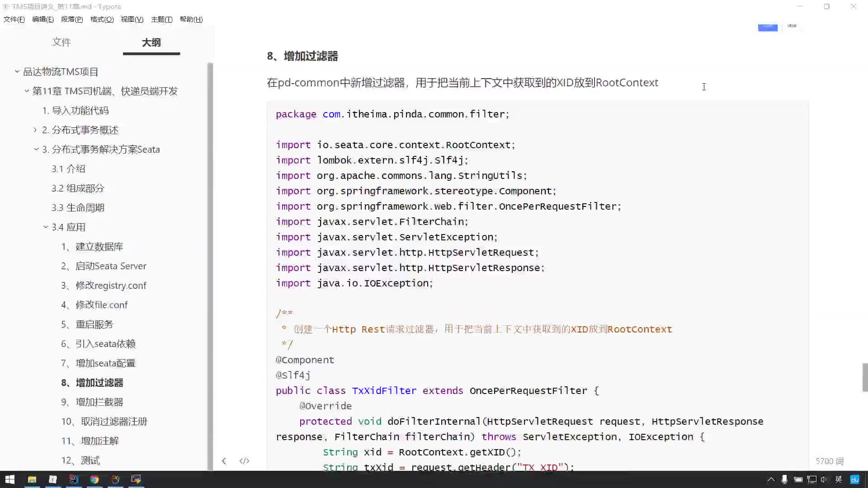Open the 帮助(H) menu
Image resolution: width=868 pixels, height=488 pixels.
pyautogui.click(x=191, y=19)
